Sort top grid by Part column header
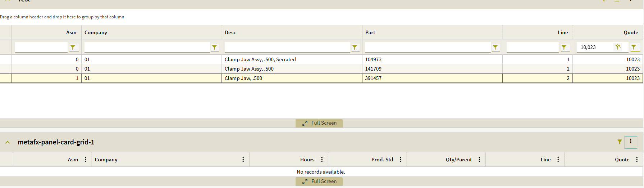The height and width of the screenshot is (188, 644). pos(370,32)
